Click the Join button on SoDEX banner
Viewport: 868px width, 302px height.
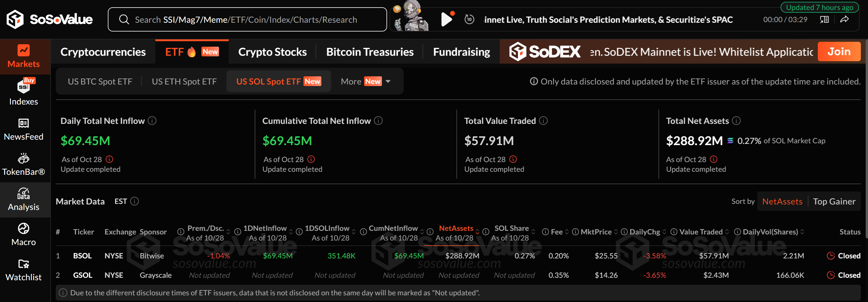pyautogui.click(x=839, y=51)
